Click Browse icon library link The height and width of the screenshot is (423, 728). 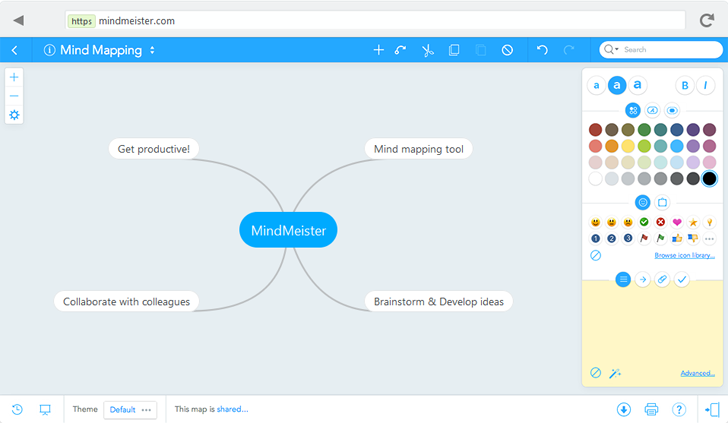tap(684, 255)
